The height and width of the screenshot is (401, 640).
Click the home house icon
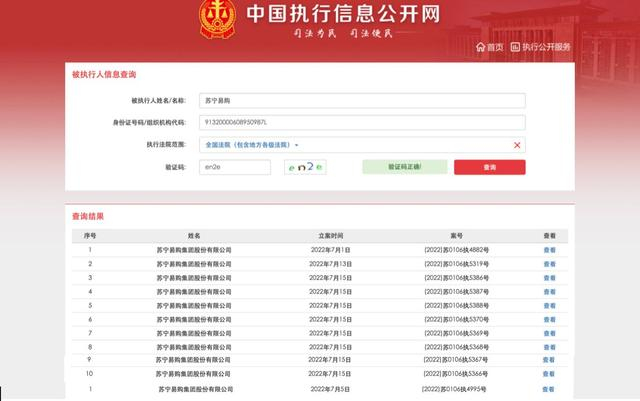[x=480, y=47]
